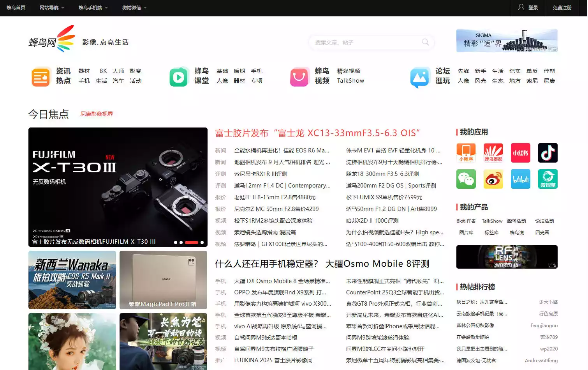This screenshot has width=588, height=370.
Task: Open the 四光圈 product link
Action: [x=542, y=232]
